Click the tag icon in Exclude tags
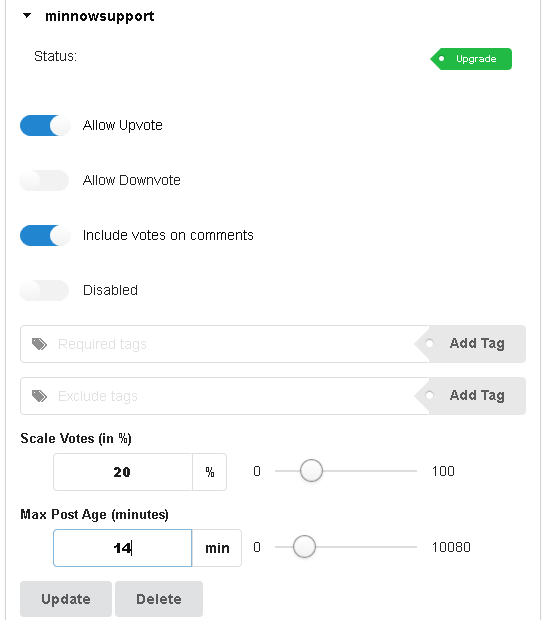The height and width of the screenshot is (620, 552). click(39, 396)
